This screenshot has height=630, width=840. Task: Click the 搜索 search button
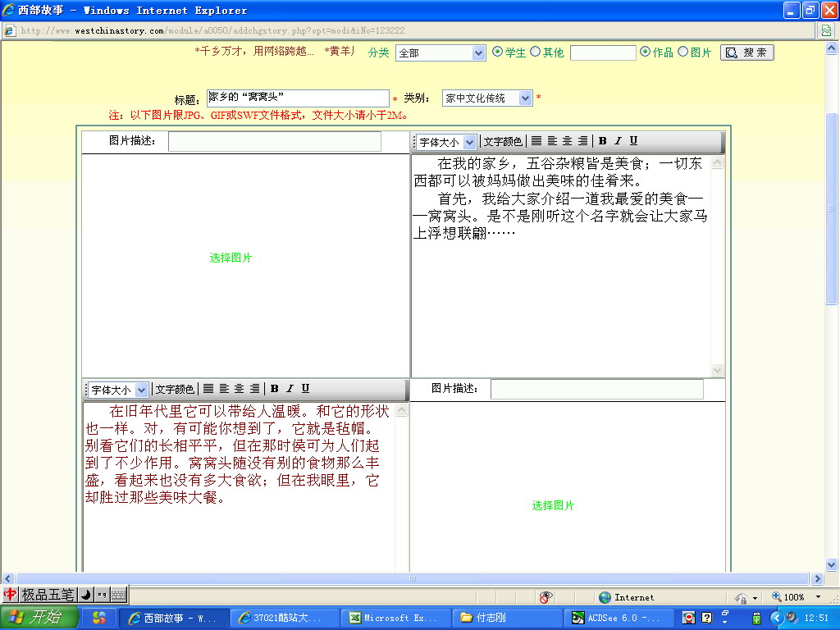[x=746, y=52]
